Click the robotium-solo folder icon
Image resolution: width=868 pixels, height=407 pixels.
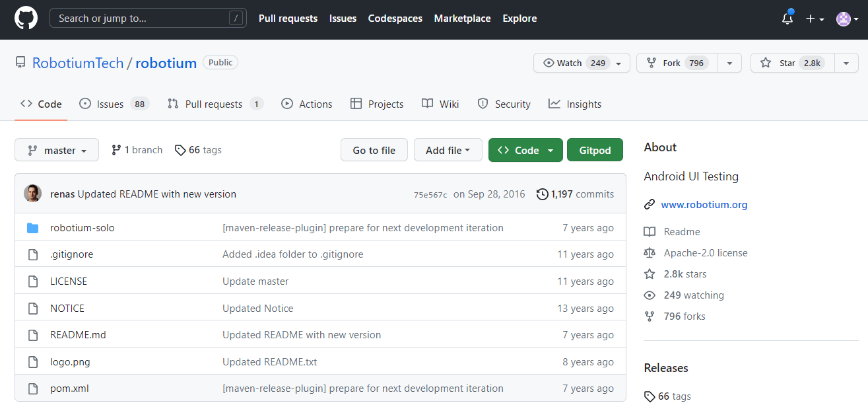[33, 228]
